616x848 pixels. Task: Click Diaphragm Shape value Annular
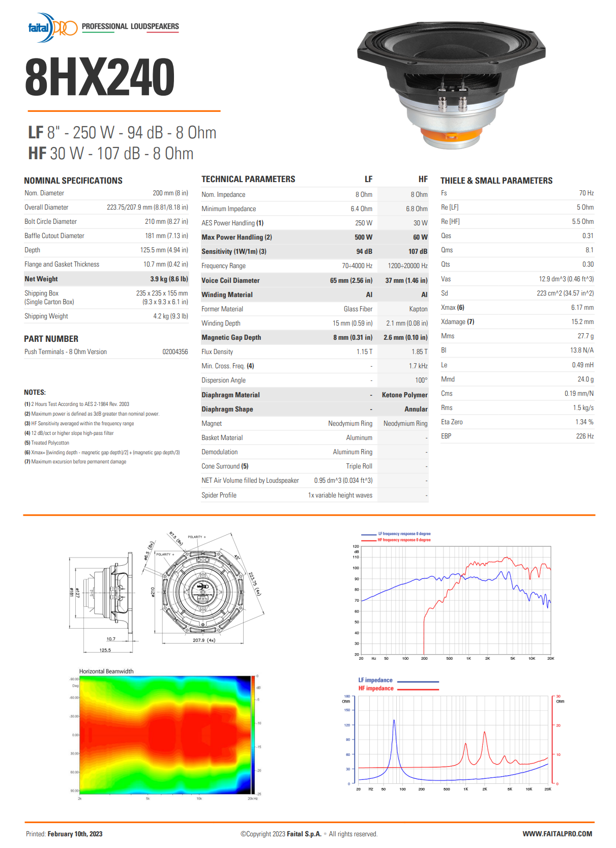[416, 410]
